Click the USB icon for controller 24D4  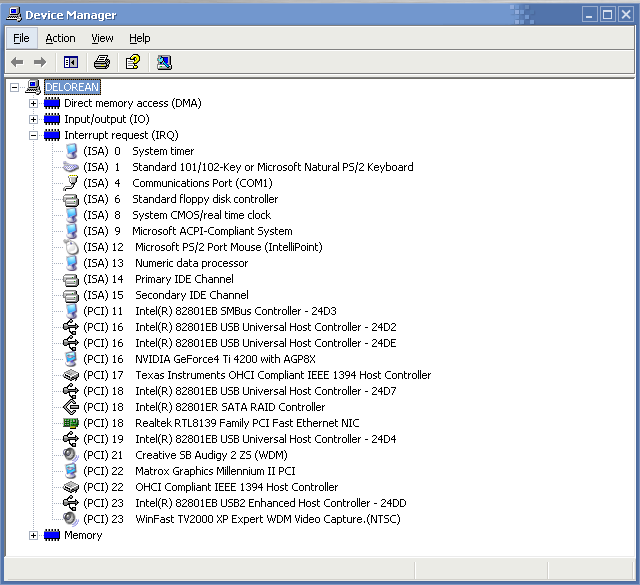pyautogui.click(x=71, y=439)
